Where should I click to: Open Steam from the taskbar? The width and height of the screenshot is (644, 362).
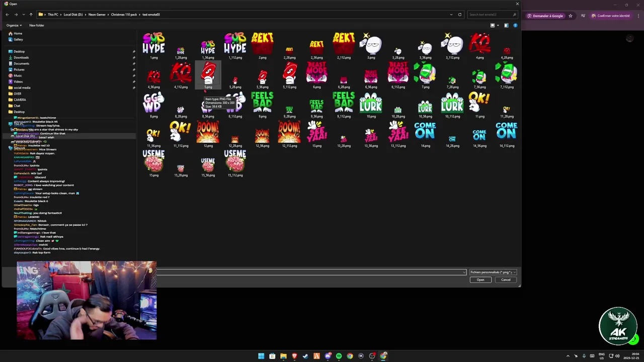point(305,356)
